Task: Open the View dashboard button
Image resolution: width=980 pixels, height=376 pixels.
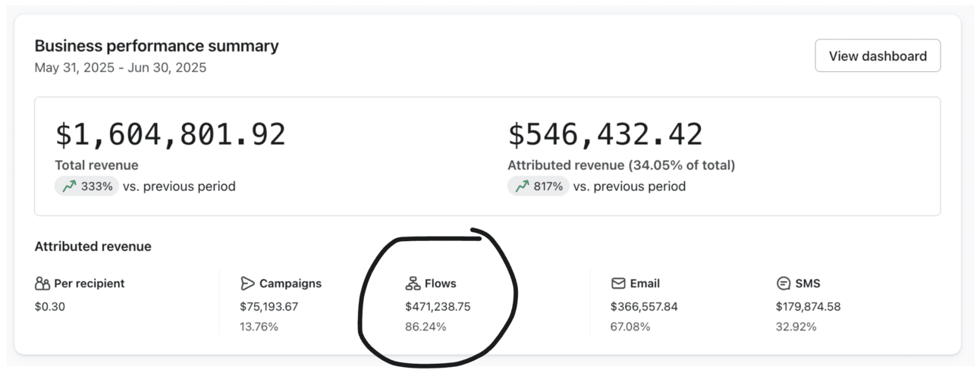Action: point(878,56)
